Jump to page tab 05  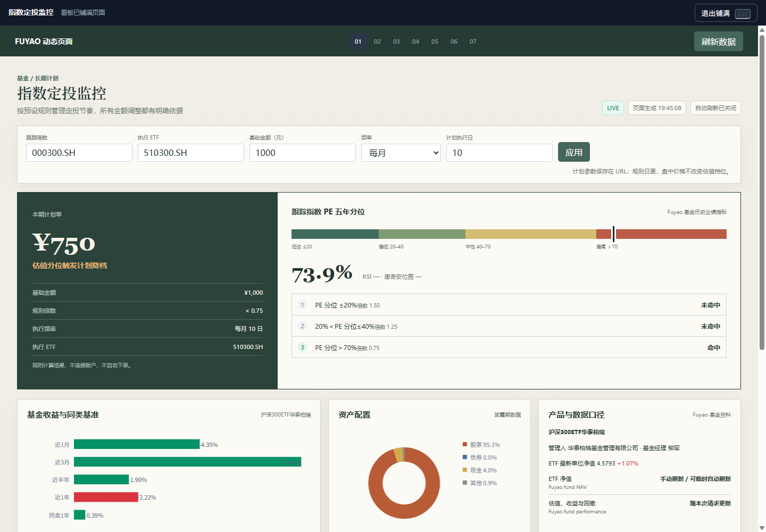point(435,41)
